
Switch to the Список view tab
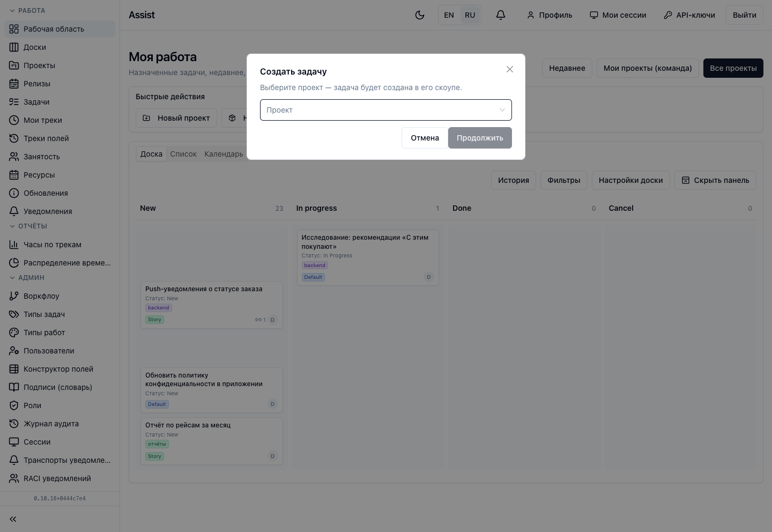(183, 154)
